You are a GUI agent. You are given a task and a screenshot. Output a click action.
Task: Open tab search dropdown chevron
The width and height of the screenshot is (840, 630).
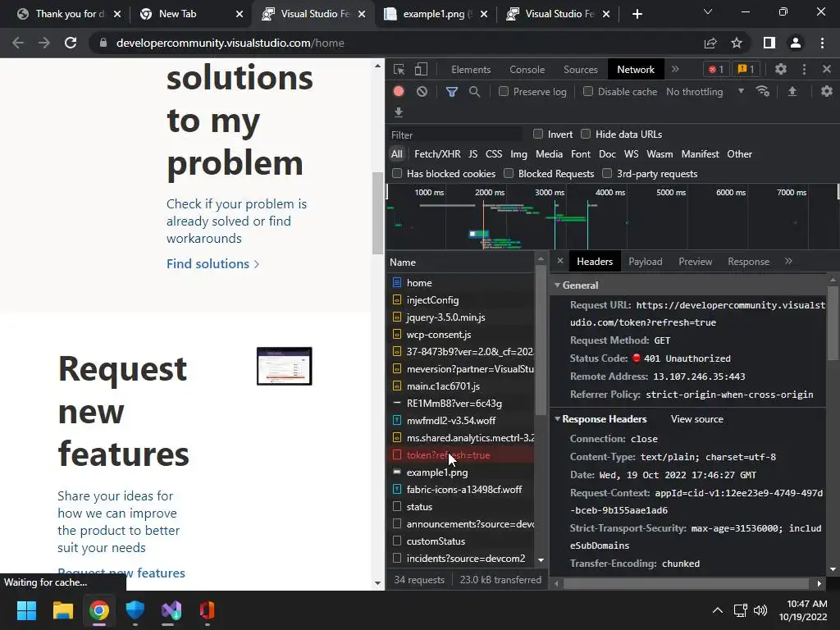(708, 11)
